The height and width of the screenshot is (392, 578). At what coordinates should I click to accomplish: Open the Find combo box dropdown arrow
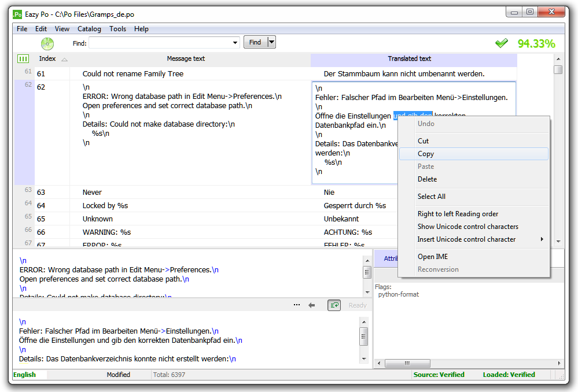(235, 43)
